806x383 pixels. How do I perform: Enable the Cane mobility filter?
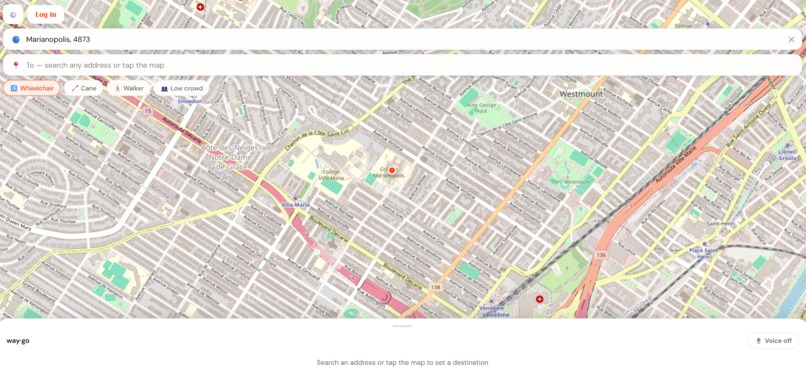tap(83, 88)
